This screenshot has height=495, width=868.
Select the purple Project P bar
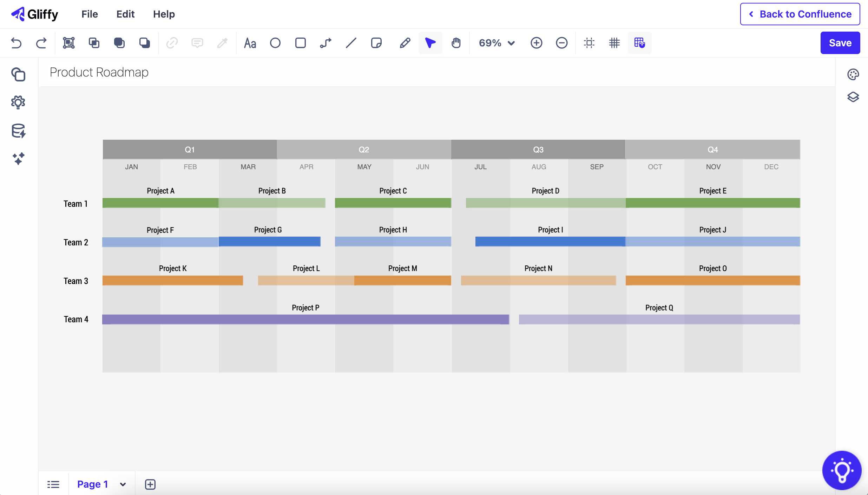[x=305, y=319]
